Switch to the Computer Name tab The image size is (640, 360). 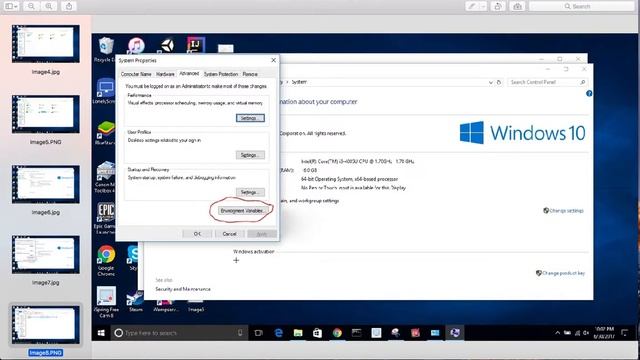[136, 74]
